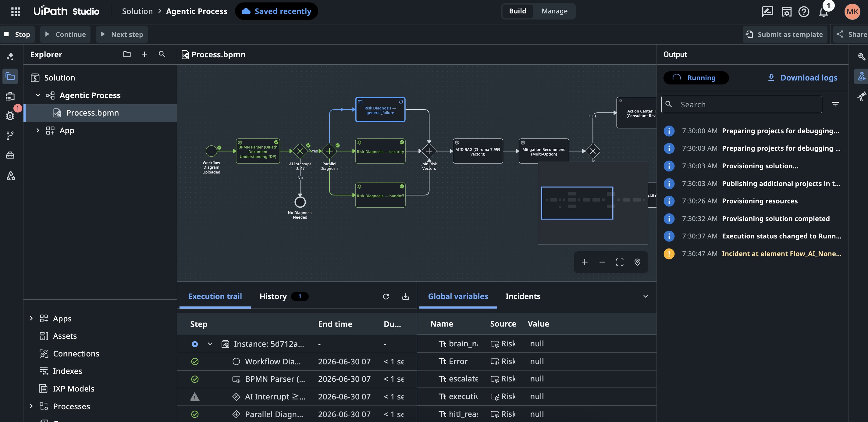Screen dimensions: 868x422
Task: Open the help question mark icon
Action: (x=804, y=12)
